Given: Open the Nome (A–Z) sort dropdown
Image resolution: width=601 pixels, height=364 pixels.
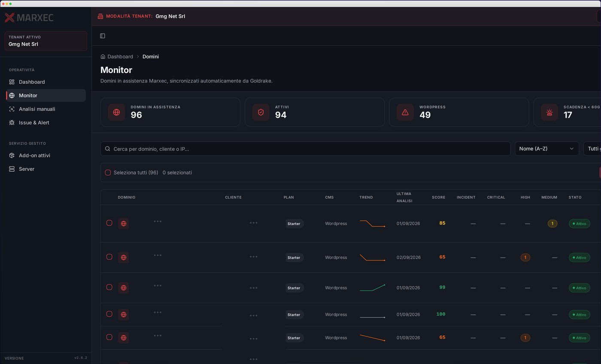Looking at the screenshot, I should (546, 149).
